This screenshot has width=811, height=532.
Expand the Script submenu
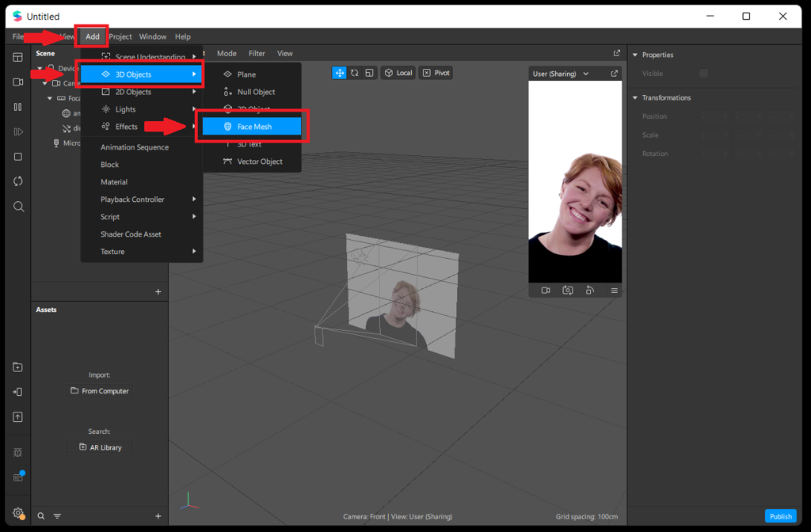141,217
